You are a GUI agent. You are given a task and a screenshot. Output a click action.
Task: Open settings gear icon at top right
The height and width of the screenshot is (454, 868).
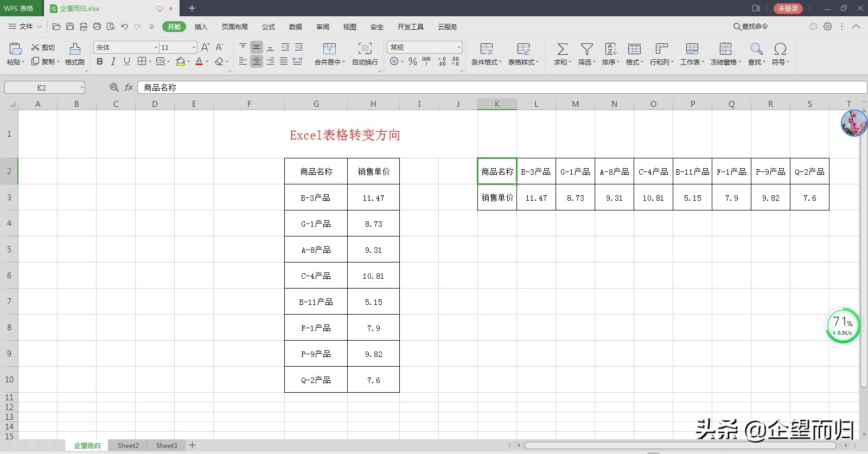tap(827, 27)
